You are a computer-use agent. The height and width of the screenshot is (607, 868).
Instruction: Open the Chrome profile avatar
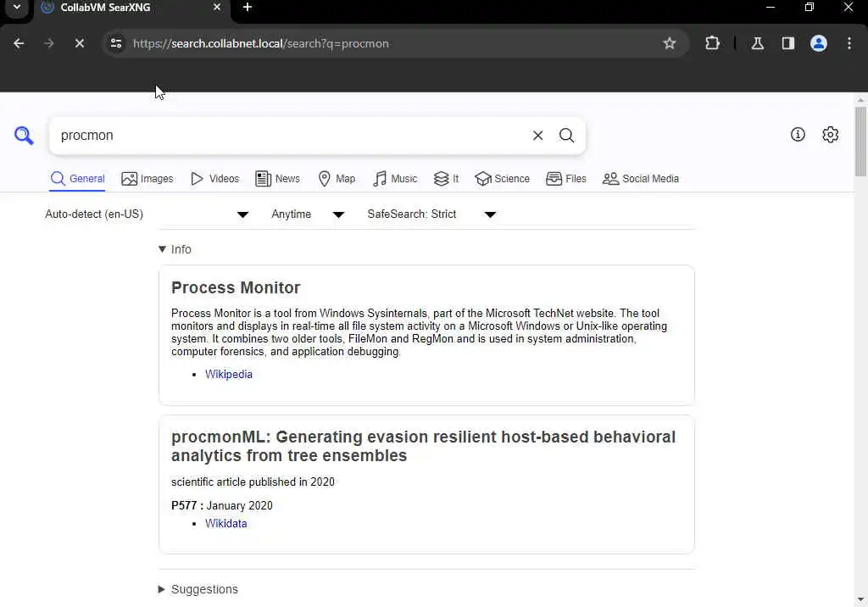[x=819, y=43]
